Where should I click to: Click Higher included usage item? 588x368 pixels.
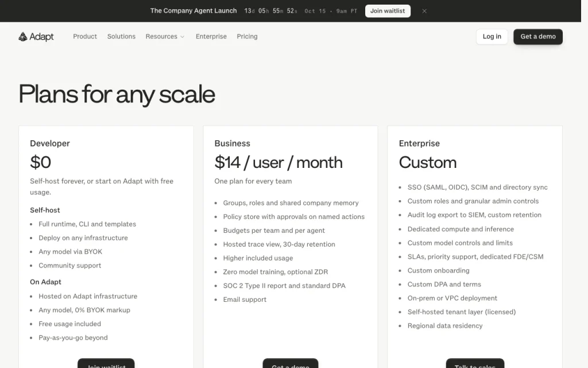[258, 258]
